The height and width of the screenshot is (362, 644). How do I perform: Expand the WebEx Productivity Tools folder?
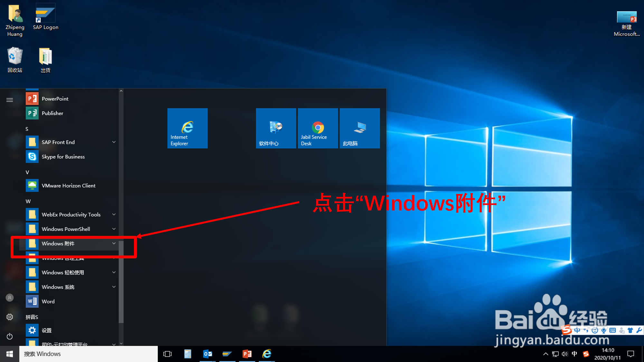[x=71, y=215]
